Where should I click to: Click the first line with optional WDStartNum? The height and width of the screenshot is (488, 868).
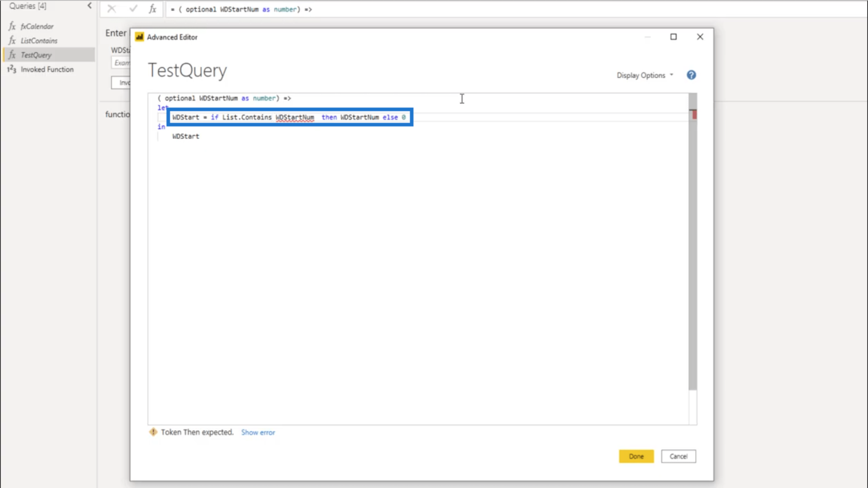(x=224, y=98)
